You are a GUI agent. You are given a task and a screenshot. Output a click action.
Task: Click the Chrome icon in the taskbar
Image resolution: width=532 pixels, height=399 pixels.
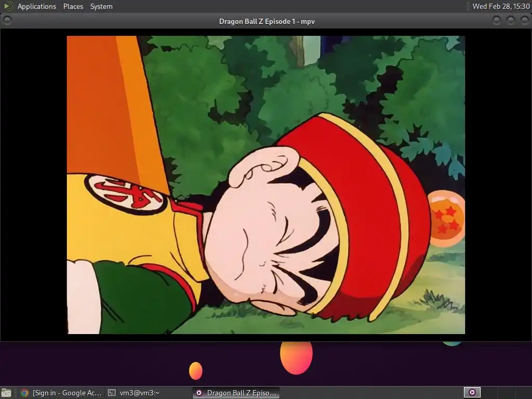coord(24,393)
